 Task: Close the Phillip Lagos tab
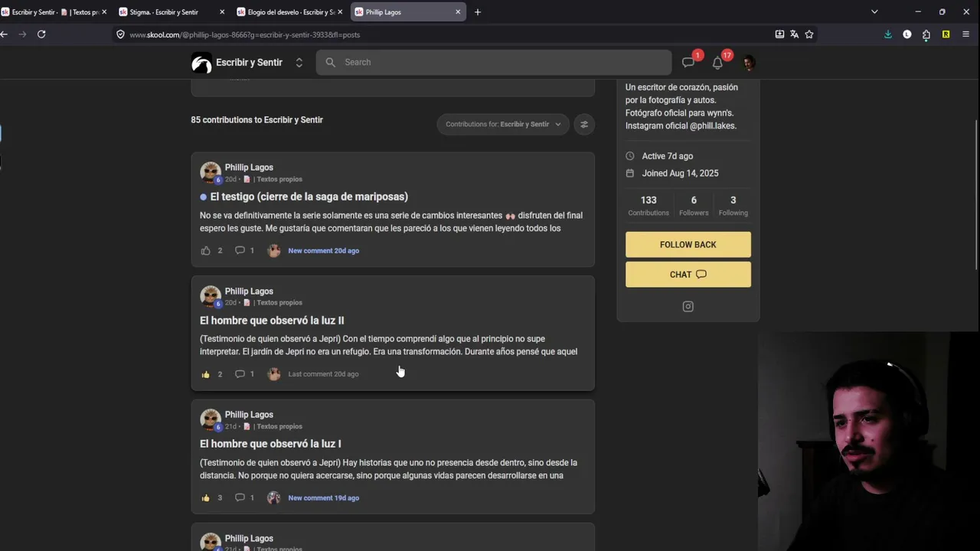pyautogui.click(x=458, y=12)
